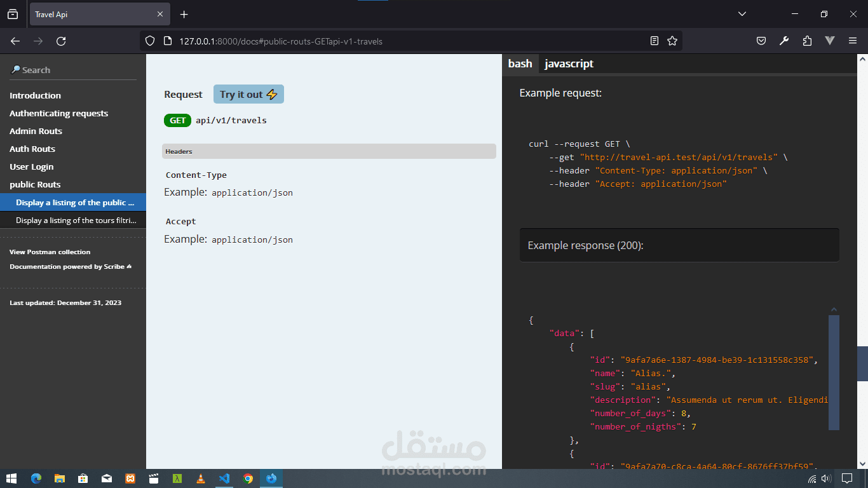
Task: Open Admin Routs section
Action: [36, 131]
